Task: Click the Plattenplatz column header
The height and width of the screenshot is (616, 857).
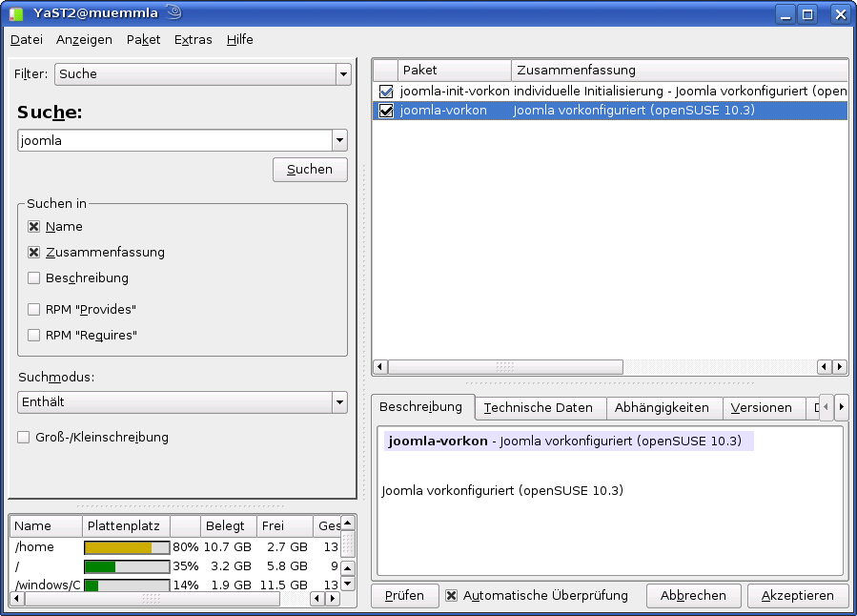Action: pos(126,525)
